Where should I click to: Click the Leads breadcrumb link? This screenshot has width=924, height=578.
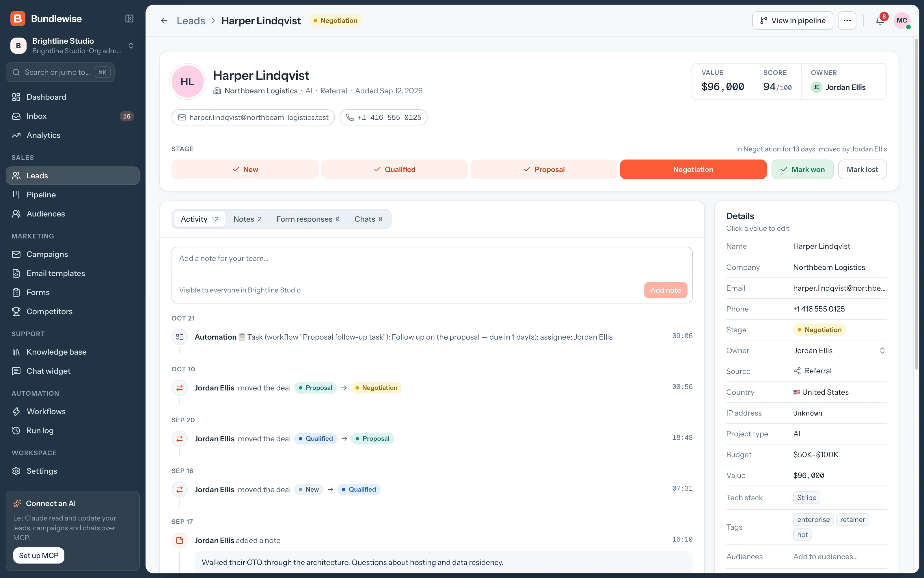191,21
